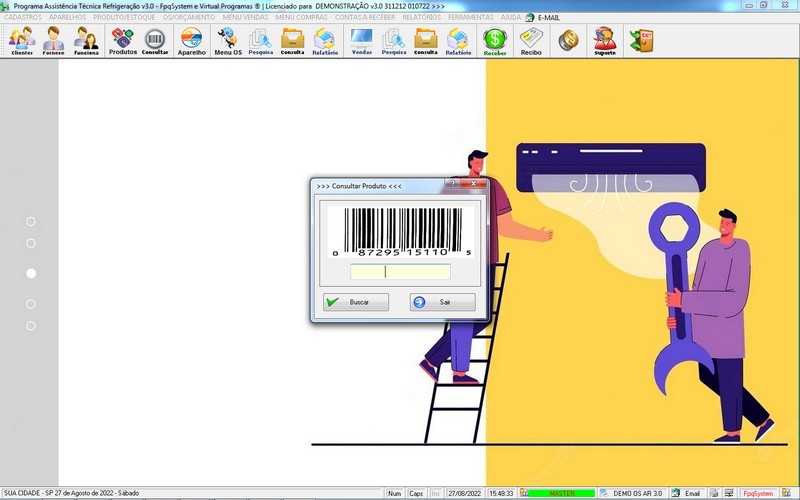This screenshot has height=500, width=800.
Task: Click the Consultar barcode toolbar icon
Action: pyautogui.click(x=155, y=41)
